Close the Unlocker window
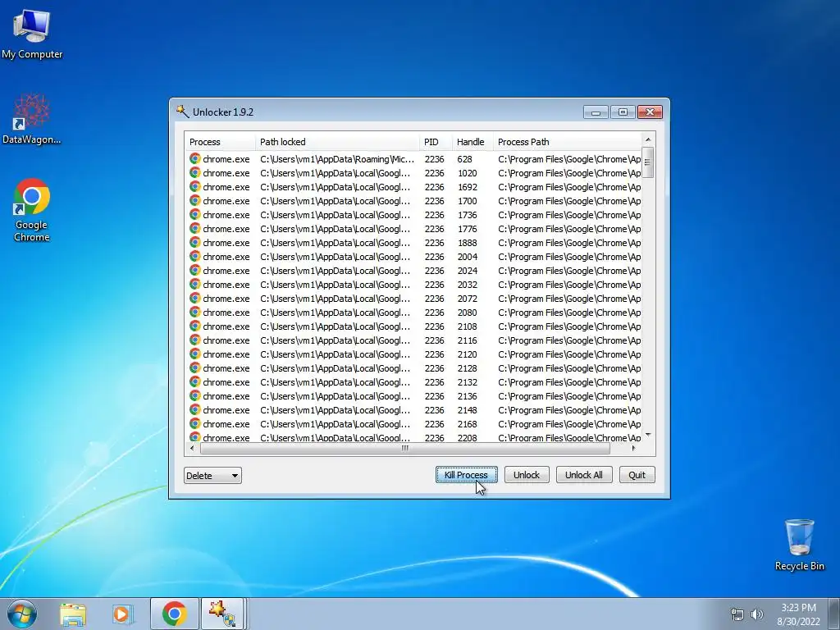Screen dimensions: 840x630 pyautogui.click(x=650, y=112)
